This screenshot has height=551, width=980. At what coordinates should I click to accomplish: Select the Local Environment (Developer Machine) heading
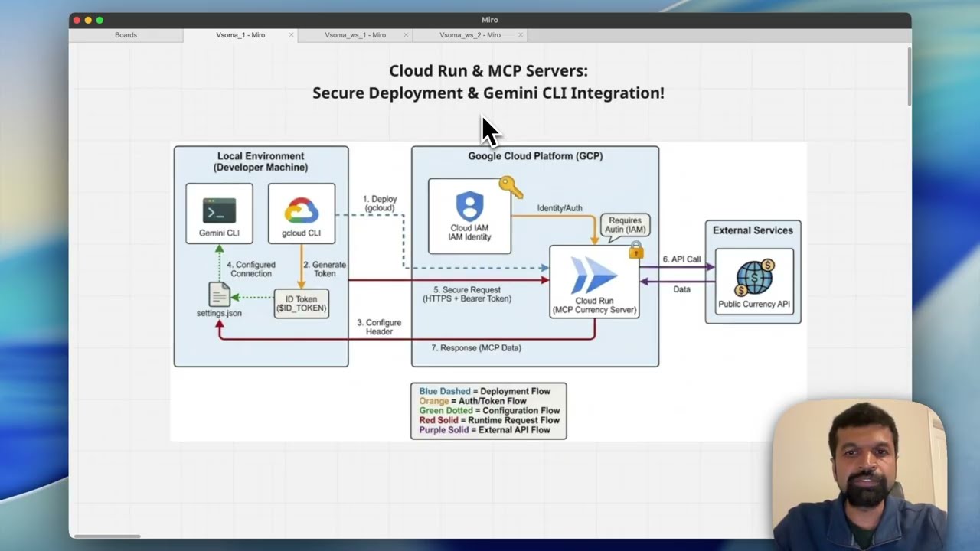261,161
